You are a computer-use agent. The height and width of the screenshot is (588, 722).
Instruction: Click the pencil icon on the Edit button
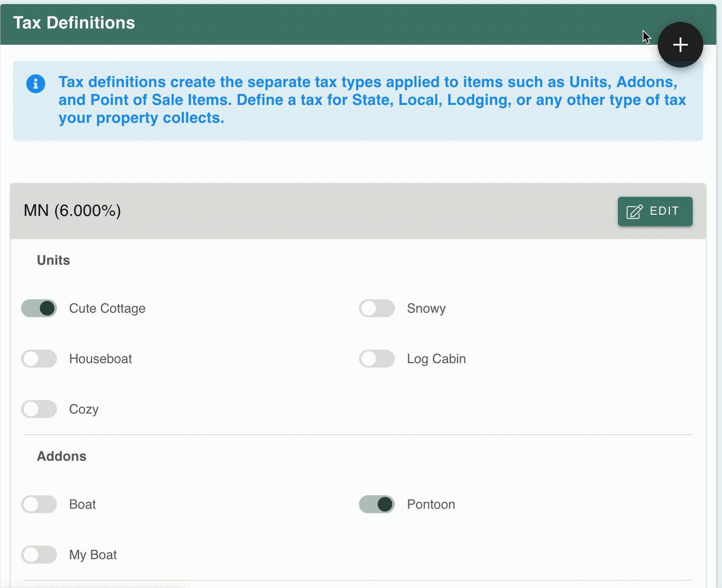(x=635, y=211)
